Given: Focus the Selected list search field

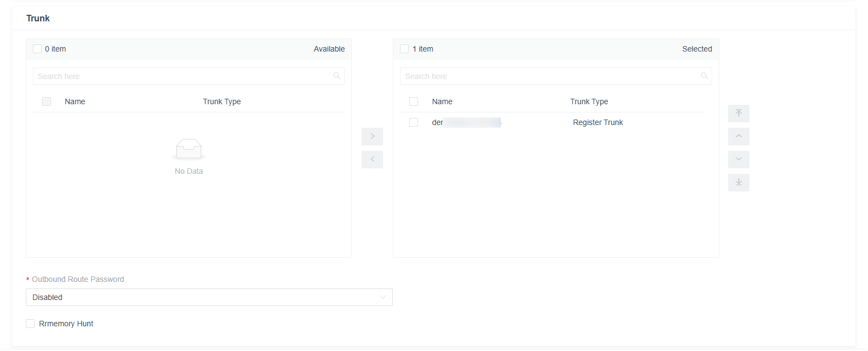Looking at the screenshot, I should (556, 76).
